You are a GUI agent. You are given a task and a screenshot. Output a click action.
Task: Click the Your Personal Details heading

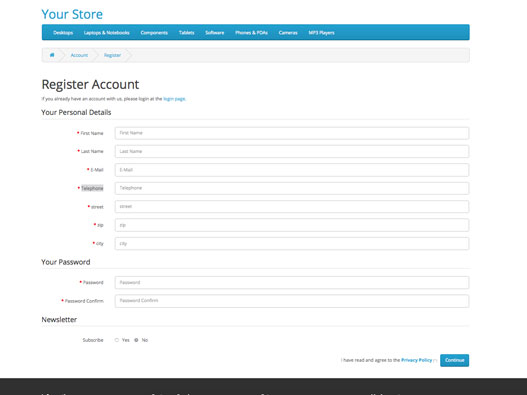76,112
